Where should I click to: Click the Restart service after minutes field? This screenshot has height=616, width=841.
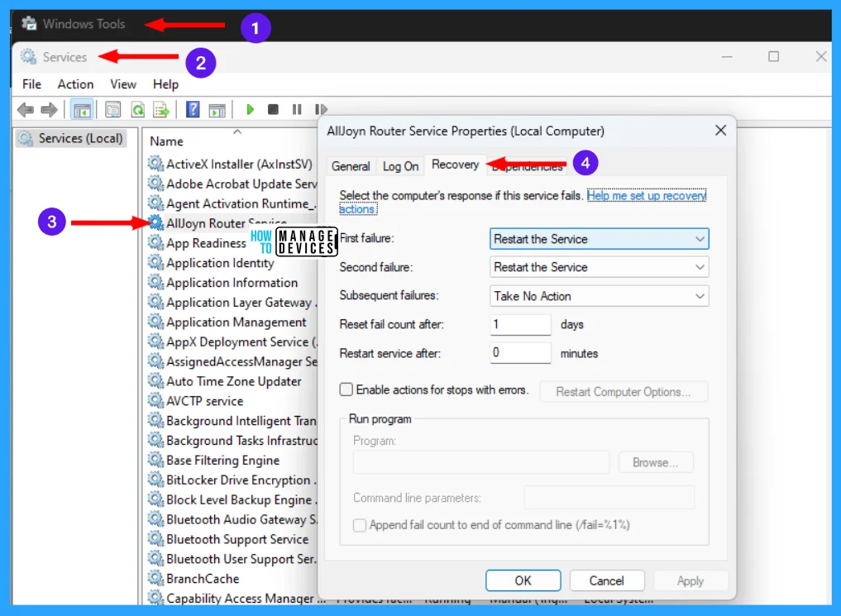pos(520,353)
